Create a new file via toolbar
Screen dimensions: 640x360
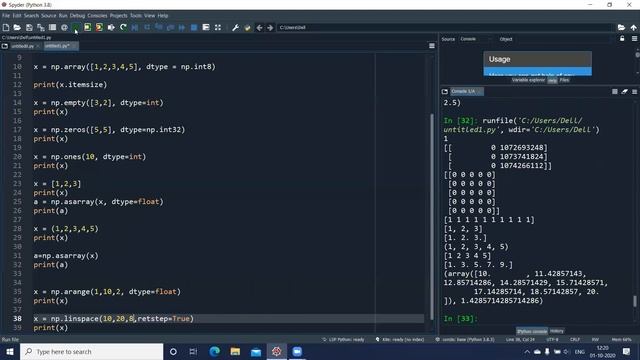(x=6, y=27)
